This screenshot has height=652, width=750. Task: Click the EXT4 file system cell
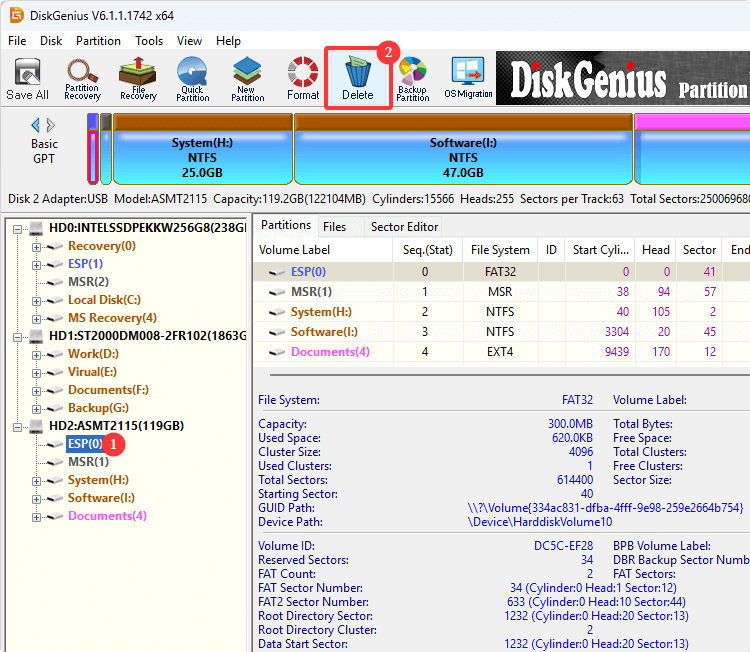(x=500, y=352)
